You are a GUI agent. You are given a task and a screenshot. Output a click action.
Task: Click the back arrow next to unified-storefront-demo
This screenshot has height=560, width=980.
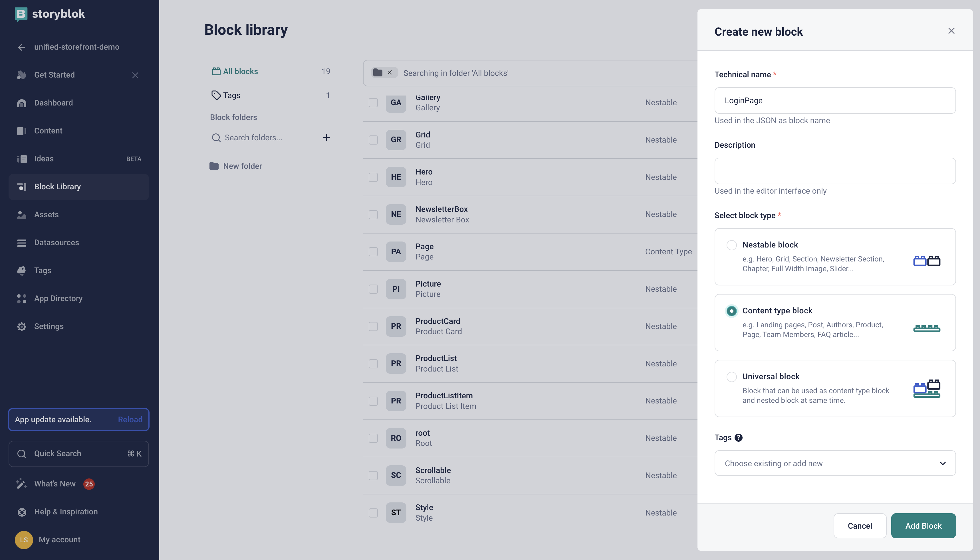pos(22,47)
